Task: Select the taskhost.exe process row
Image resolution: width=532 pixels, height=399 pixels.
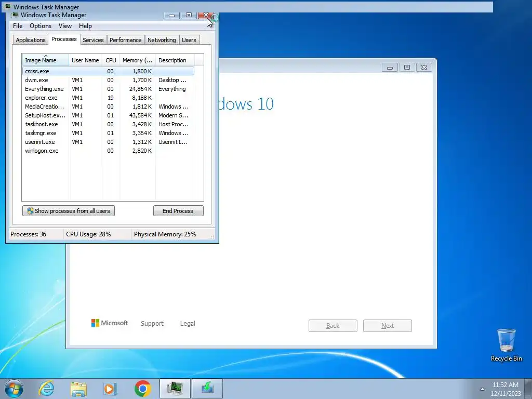Action: [108, 124]
